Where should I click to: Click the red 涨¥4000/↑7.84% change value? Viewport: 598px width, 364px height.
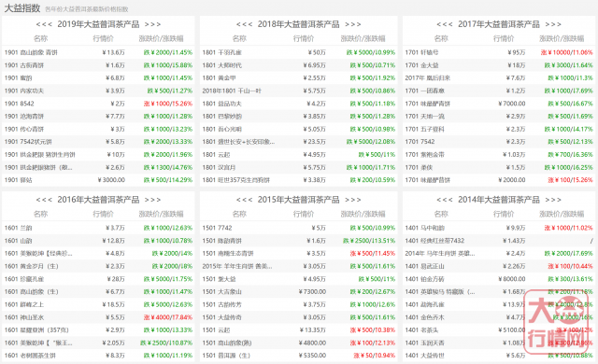pyautogui.click(x=168, y=317)
